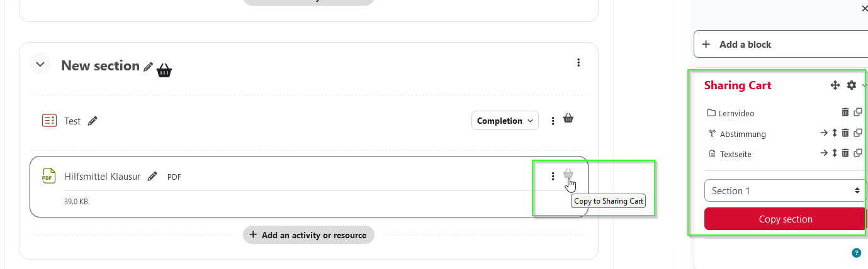Restore Textseite to the course via copy icon
The image size is (868, 269).
click(x=858, y=153)
